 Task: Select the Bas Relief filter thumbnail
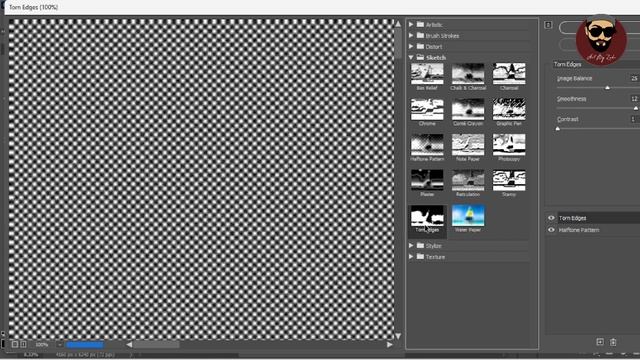427,74
